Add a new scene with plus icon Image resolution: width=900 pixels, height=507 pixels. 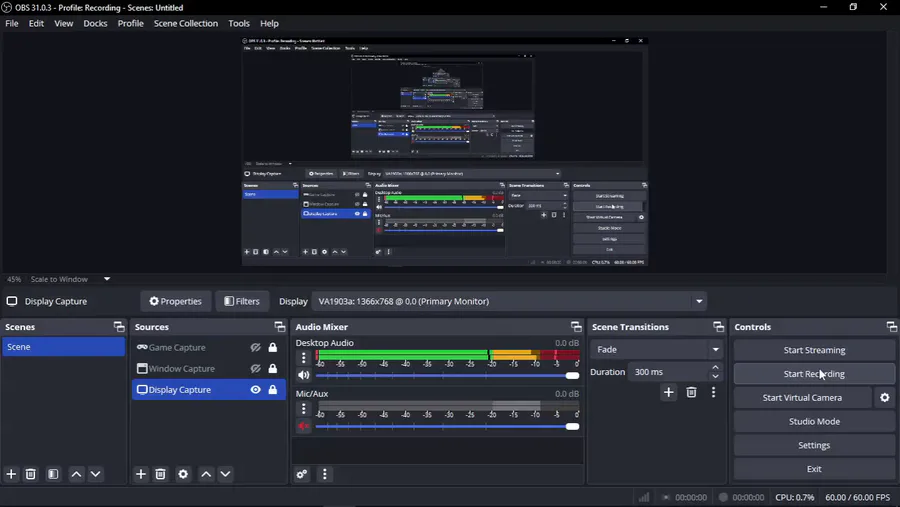11,474
